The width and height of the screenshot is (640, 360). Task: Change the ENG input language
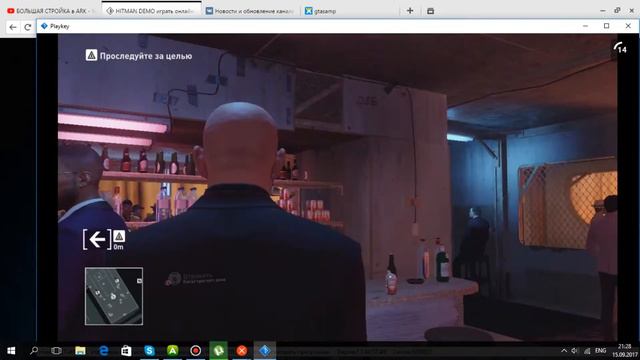(600, 351)
